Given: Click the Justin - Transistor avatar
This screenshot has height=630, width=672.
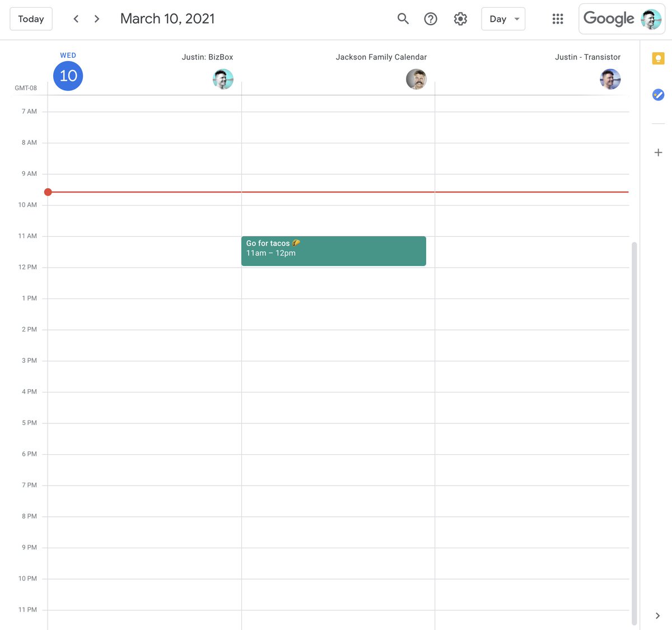Looking at the screenshot, I should [610, 79].
